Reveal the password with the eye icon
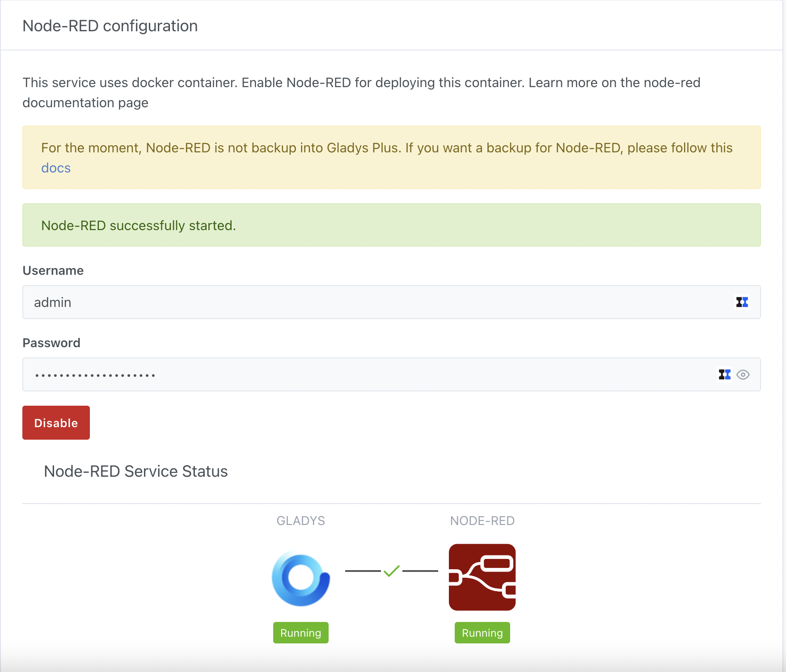Screen dimensions: 786x672 tap(743, 375)
